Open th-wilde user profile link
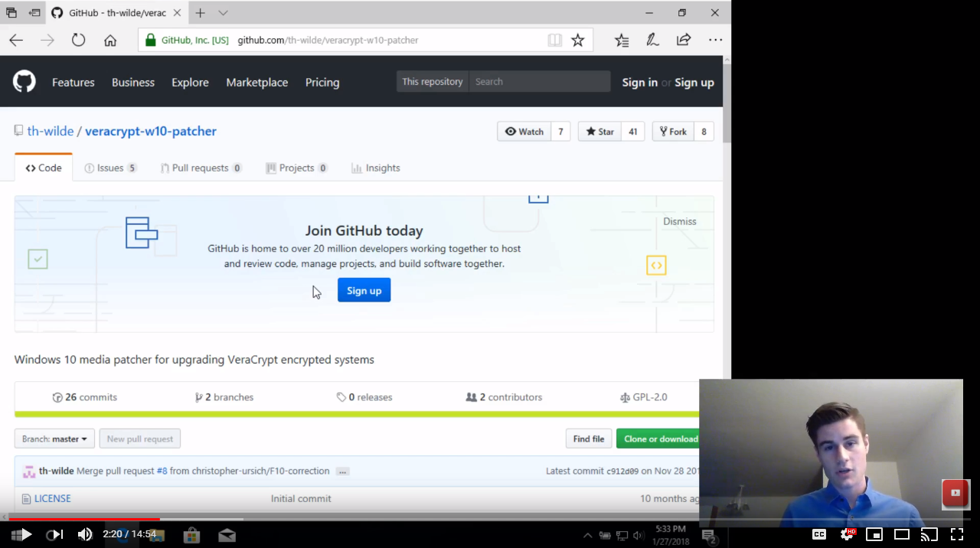 [x=51, y=131]
